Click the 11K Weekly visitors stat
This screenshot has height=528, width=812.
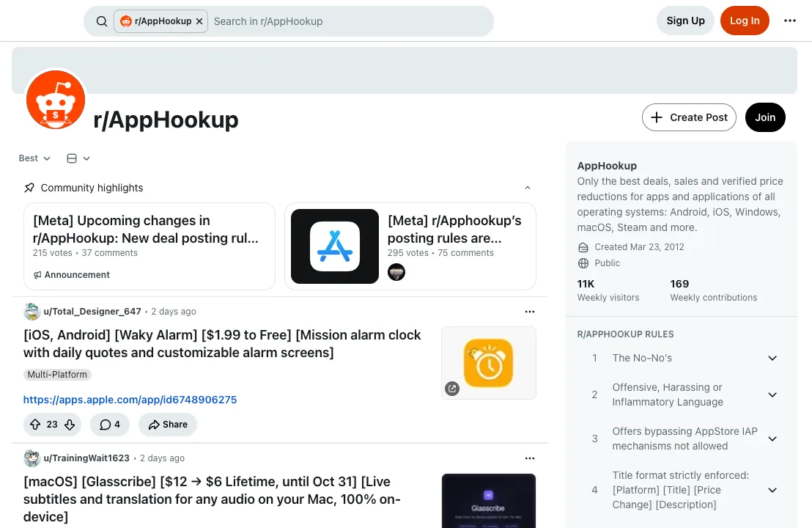pyautogui.click(x=608, y=290)
